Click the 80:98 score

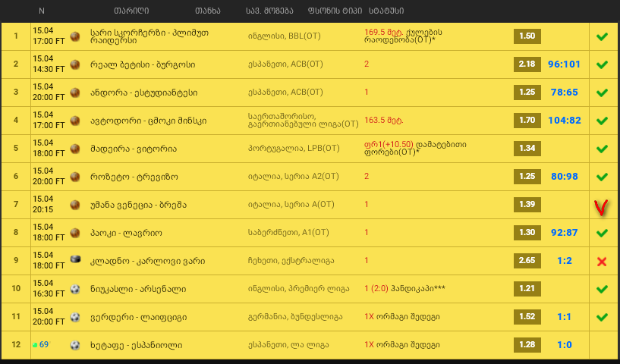pos(565,176)
